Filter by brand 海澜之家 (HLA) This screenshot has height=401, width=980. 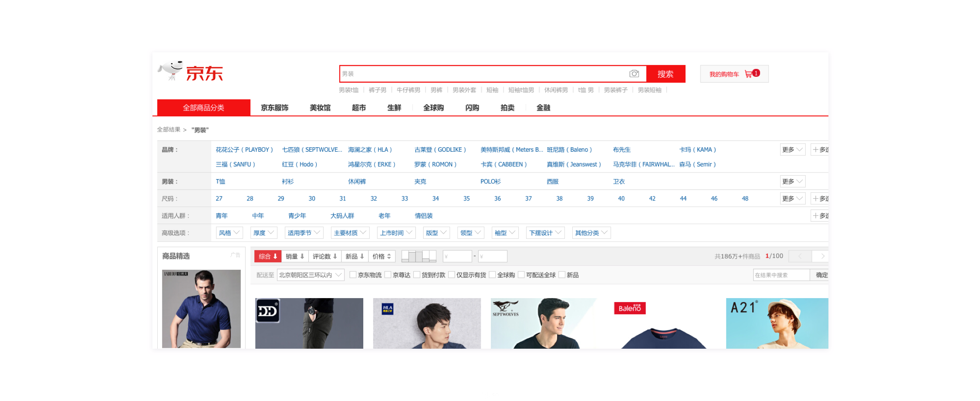click(x=370, y=150)
